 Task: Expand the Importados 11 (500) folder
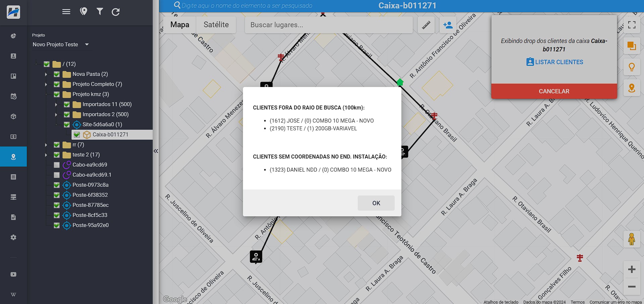56,104
